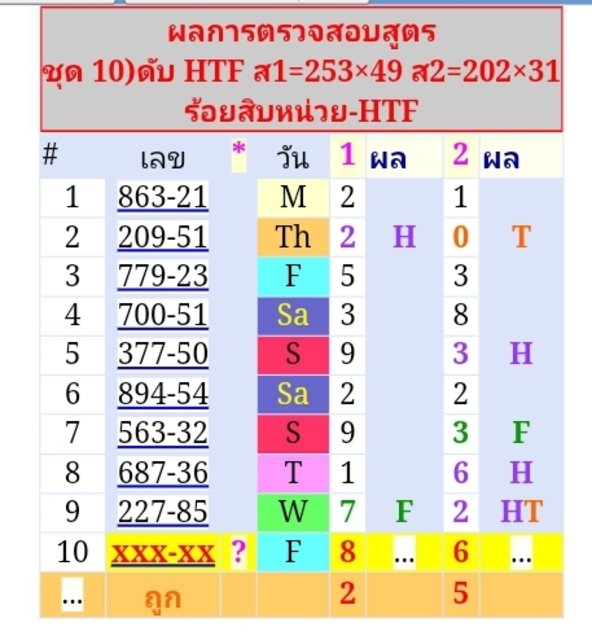The width and height of the screenshot is (592, 640).
Task: Click the red S day cell in row 7
Action: (293, 433)
